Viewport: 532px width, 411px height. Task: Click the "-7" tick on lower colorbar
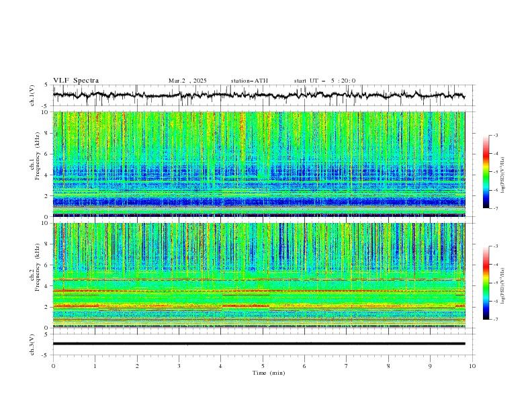495,320
